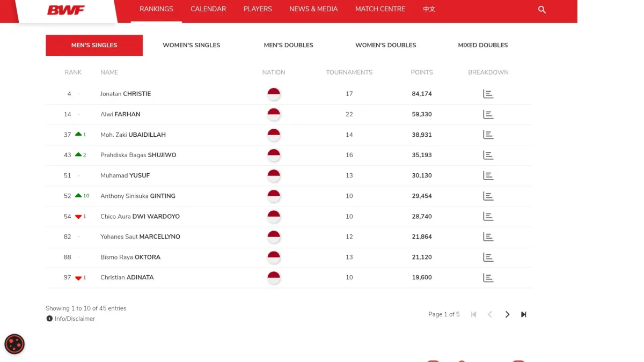Click Indonesia flag in Adinata row

(x=274, y=277)
